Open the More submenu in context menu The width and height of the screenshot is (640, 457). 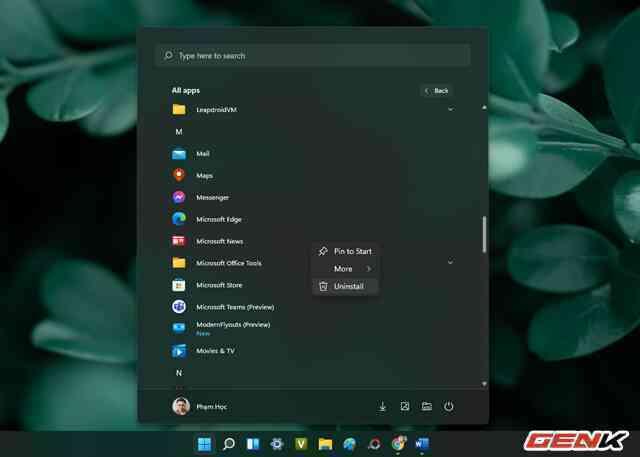click(345, 268)
